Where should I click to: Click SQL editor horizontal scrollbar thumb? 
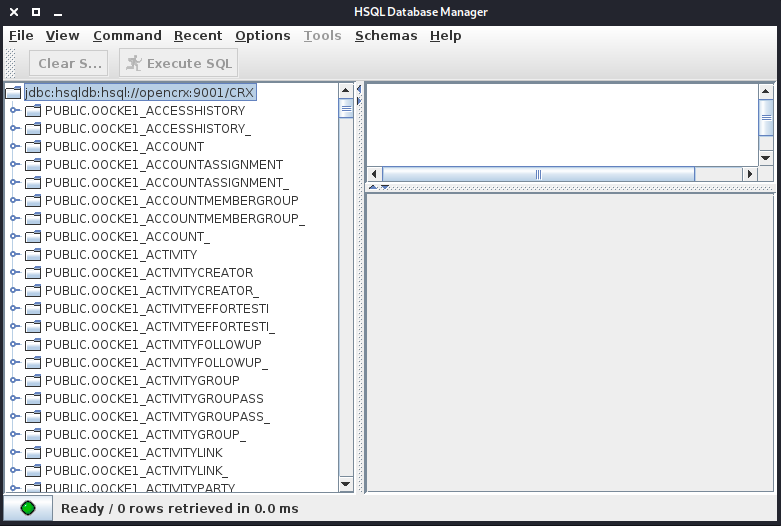[x=538, y=174]
